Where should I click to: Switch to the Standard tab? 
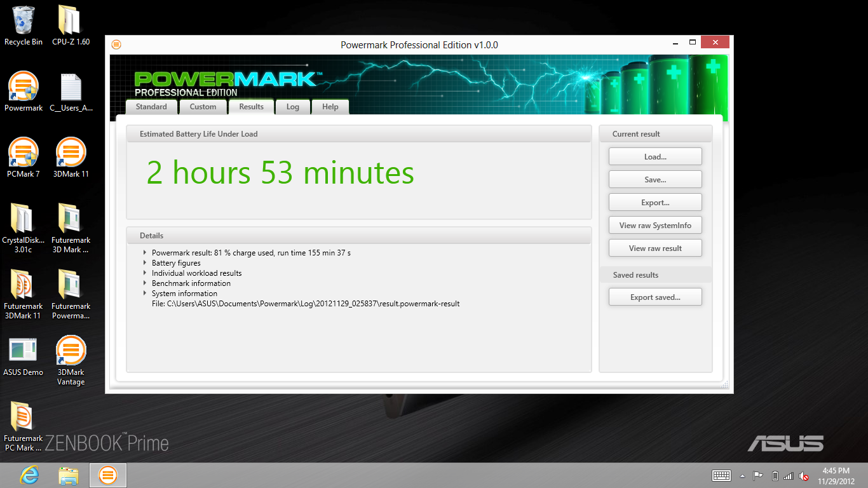click(x=151, y=107)
